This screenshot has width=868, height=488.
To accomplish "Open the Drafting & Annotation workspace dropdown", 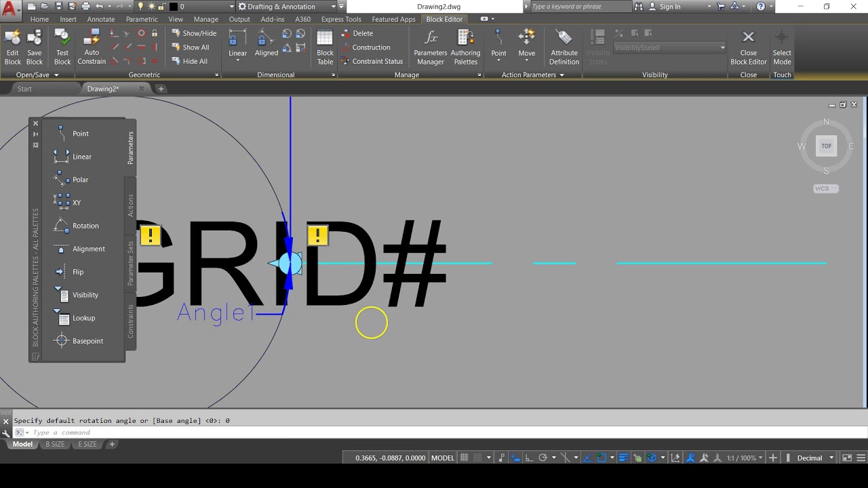I will point(287,7).
